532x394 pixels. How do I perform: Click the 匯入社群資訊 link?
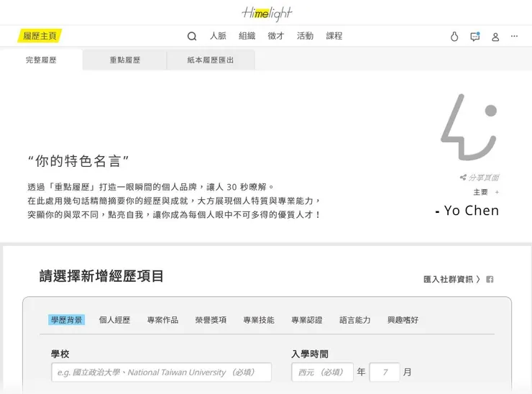(x=451, y=279)
